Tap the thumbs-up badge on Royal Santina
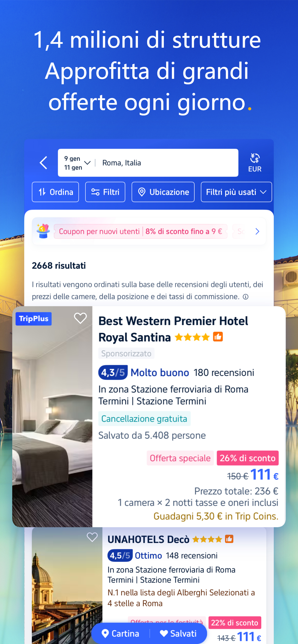 (218, 337)
